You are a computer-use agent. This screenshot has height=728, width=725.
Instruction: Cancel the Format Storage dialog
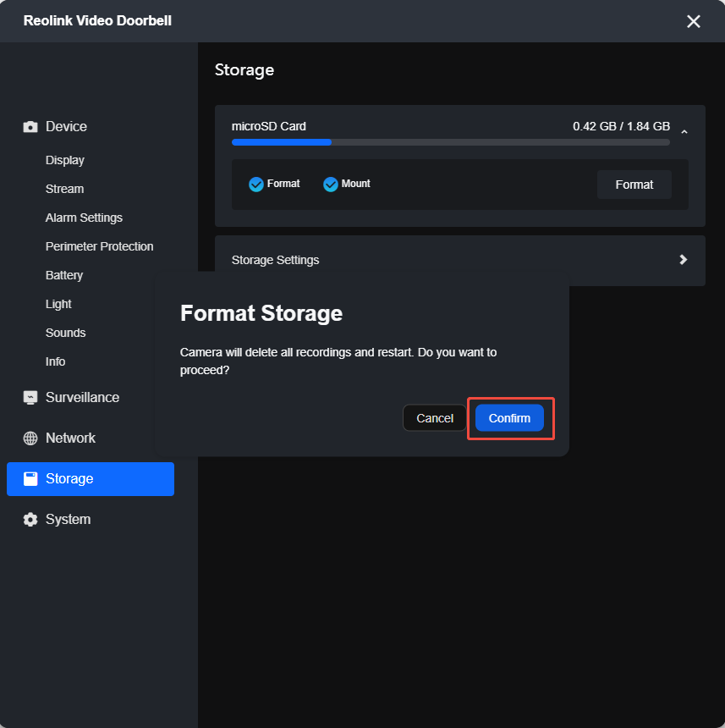click(435, 418)
